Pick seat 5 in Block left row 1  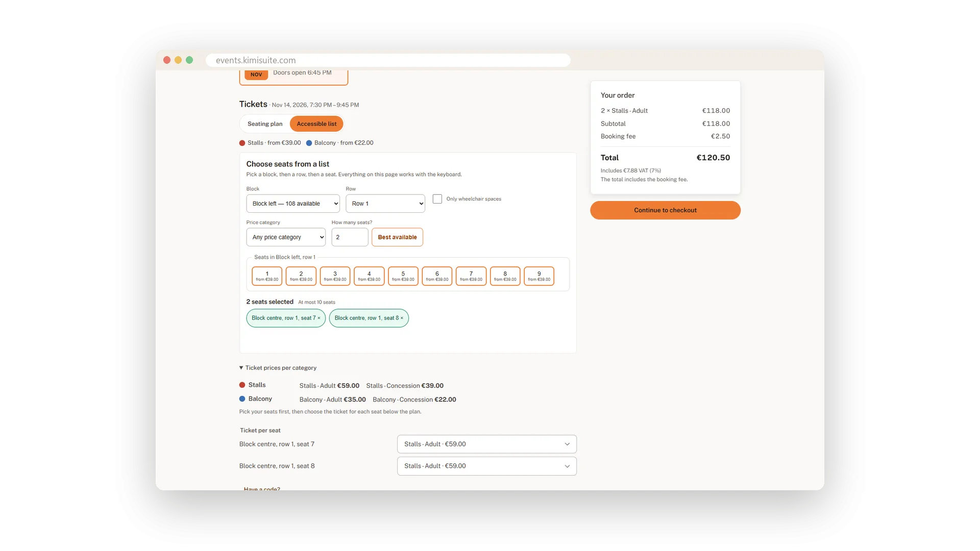coord(403,276)
